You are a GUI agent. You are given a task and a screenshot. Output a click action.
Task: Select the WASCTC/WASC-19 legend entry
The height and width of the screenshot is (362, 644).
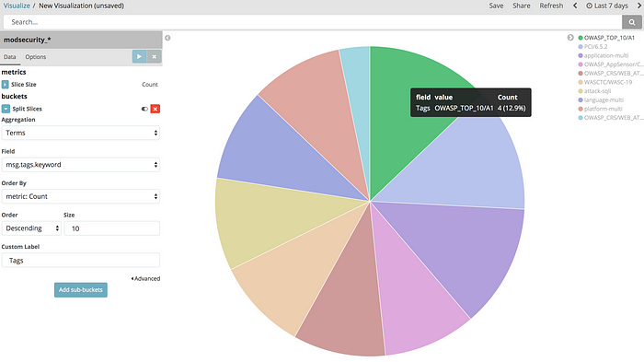tap(605, 82)
